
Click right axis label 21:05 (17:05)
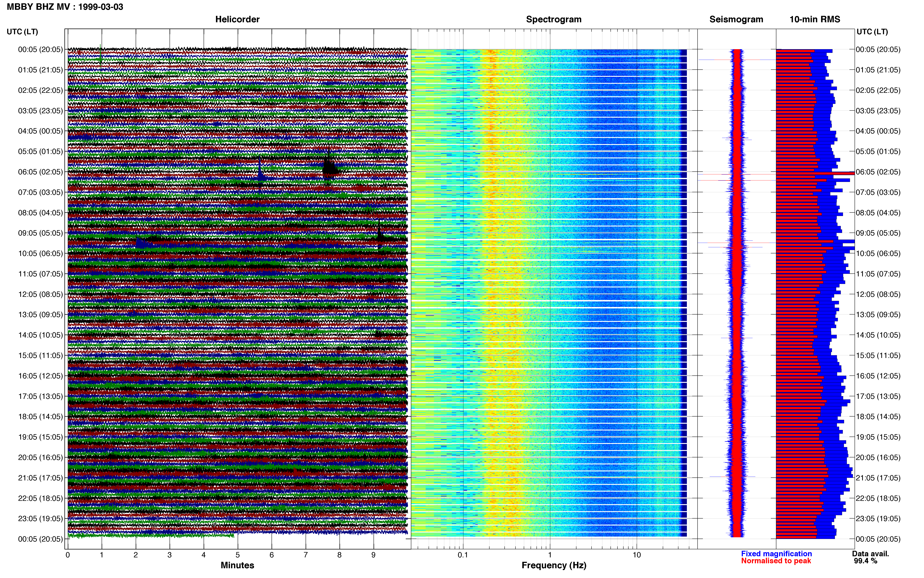point(878,478)
